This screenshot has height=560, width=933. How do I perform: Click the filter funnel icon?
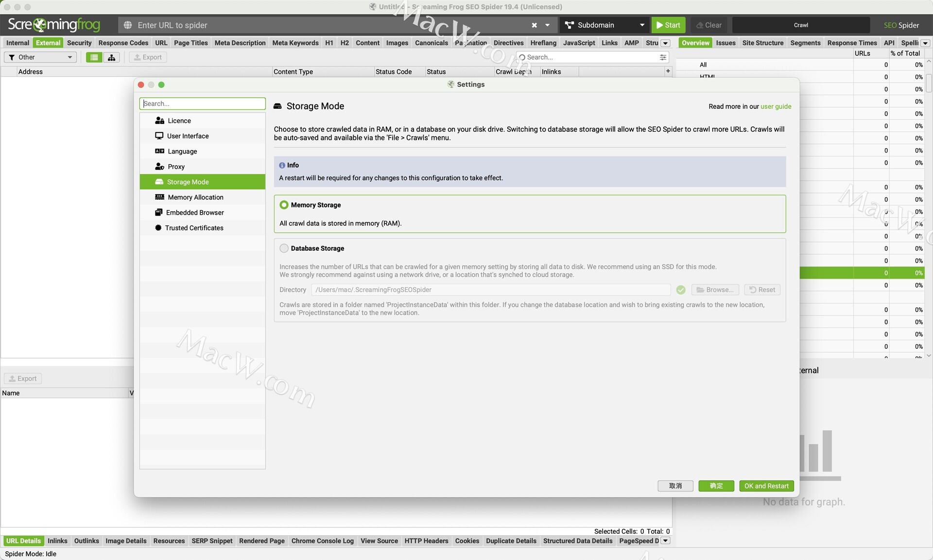click(x=12, y=57)
